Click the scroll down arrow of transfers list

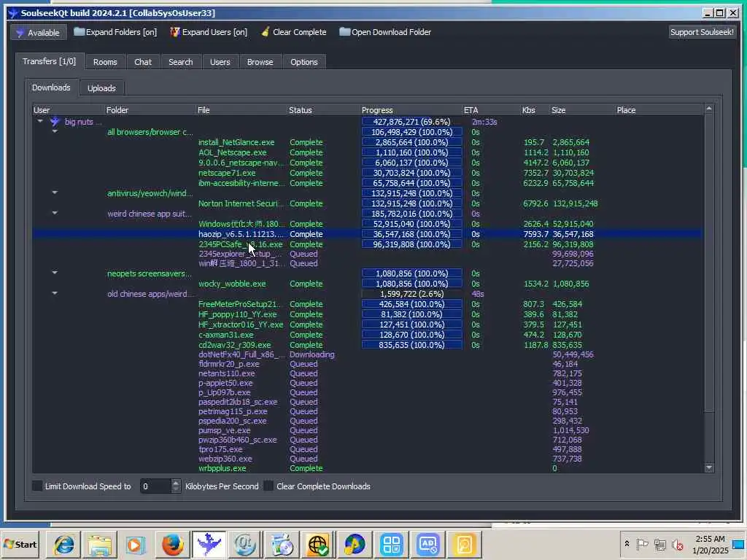coord(709,468)
